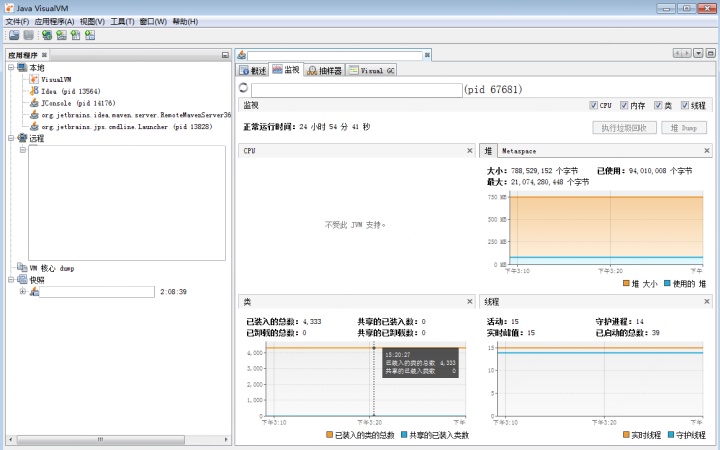
Task: Switch to the 抽样器 tab
Action: [x=325, y=70]
